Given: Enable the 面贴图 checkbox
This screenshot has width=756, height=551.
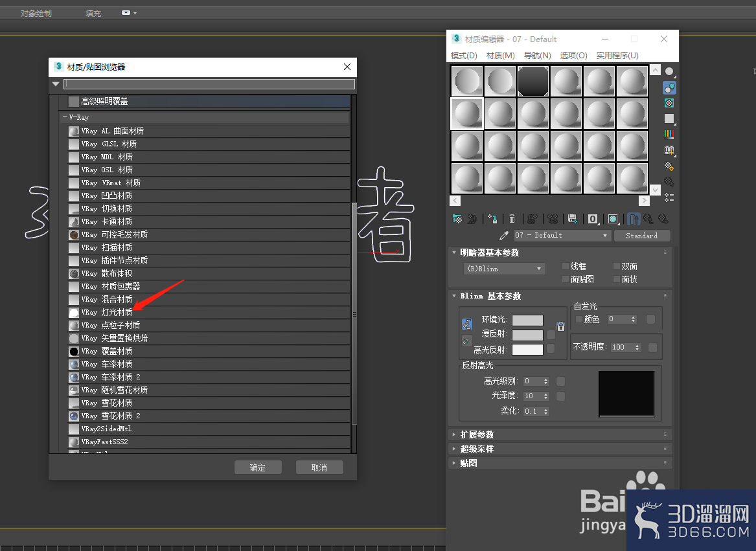Looking at the screenshot, I should [x=566, y=279].
